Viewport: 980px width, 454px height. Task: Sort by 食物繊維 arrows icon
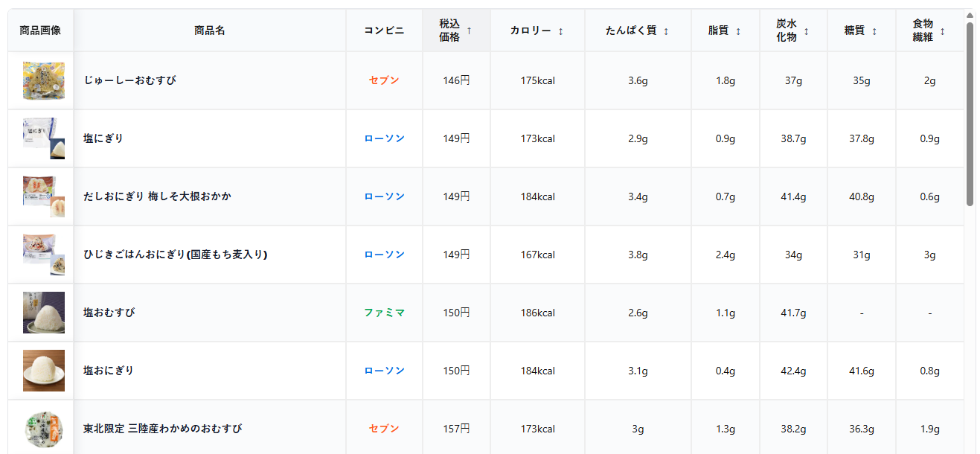tap(943, 31)
